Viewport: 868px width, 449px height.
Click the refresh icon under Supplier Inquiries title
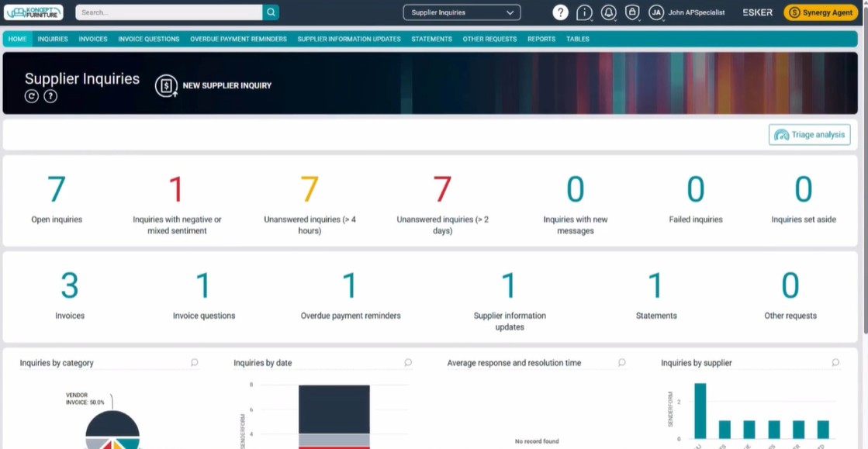[x=32, y=96]
